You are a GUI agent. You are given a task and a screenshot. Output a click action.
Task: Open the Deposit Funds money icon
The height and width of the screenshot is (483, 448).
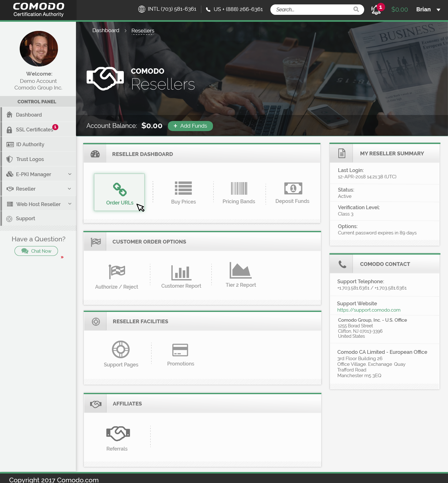(x=293, y=188)
